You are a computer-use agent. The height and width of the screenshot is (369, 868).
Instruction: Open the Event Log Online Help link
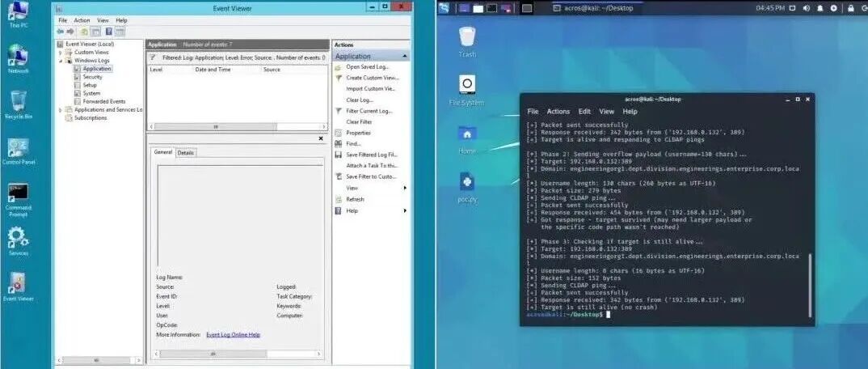(233, 335)
